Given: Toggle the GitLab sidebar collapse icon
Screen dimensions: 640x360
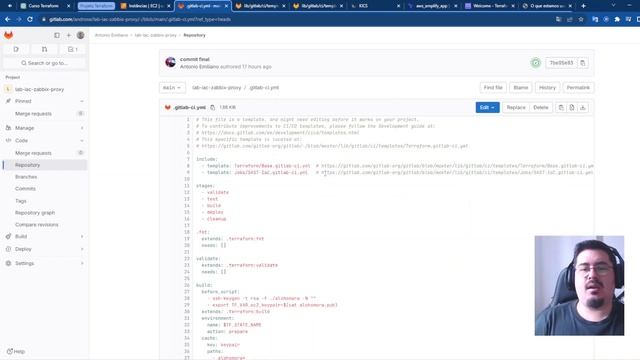Looking at the screenshot, I should (57, 36).
